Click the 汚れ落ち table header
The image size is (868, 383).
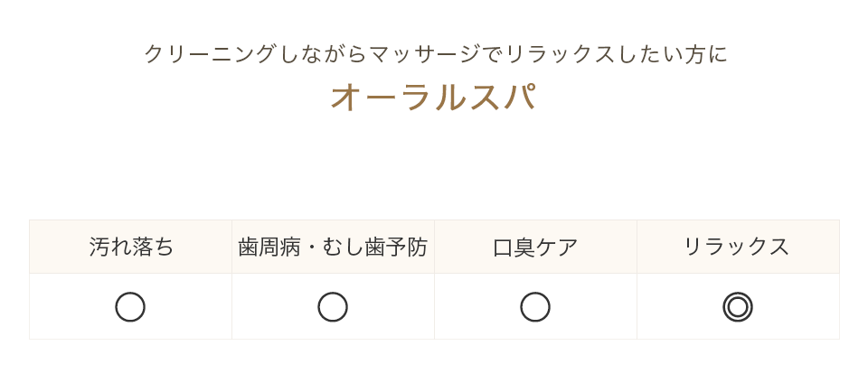click(x=130, y=247)
